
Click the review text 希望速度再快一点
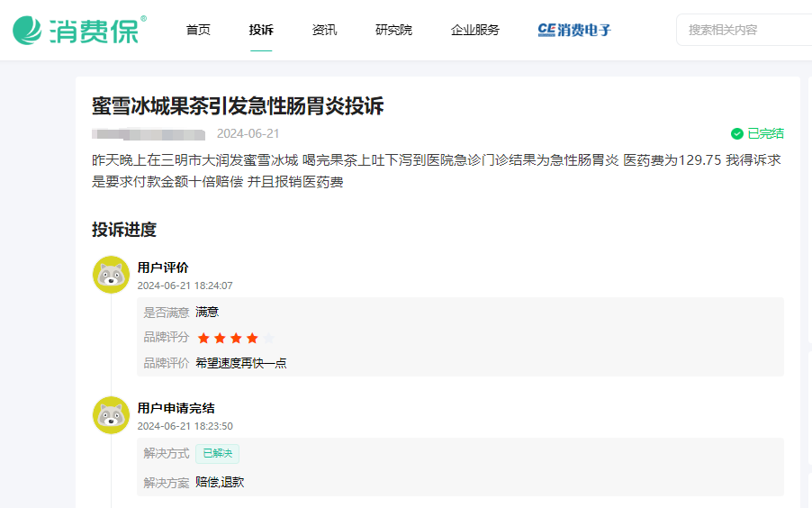tap(240, 363)
